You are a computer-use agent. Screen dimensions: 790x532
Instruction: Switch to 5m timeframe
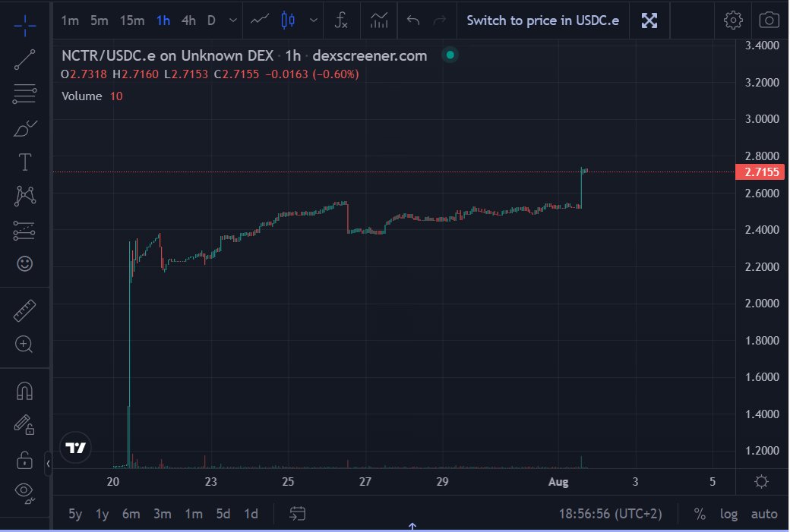pyautogui.click(x=100, y=20)
